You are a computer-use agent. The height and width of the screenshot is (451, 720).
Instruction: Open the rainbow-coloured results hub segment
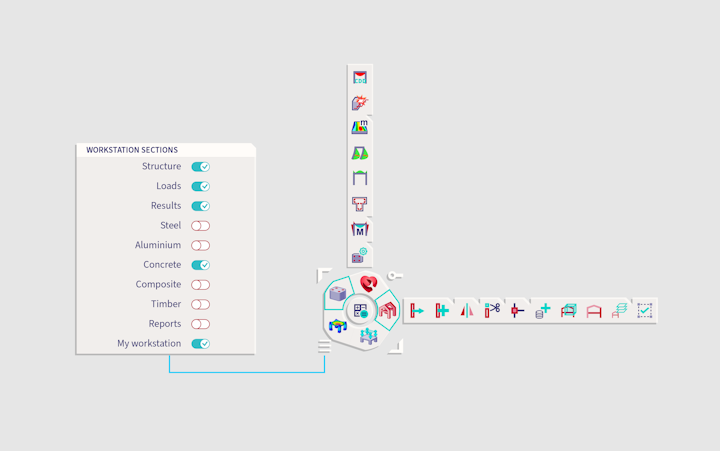[x=338, y=326]
